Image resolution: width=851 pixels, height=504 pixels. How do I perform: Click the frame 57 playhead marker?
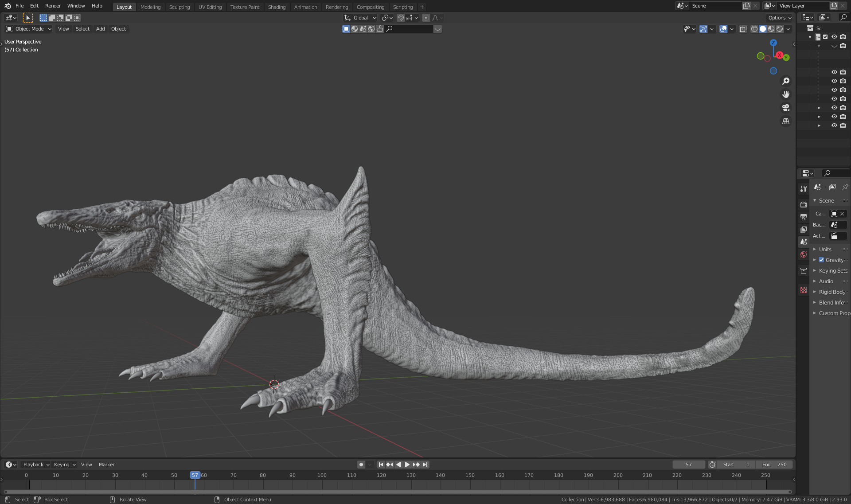[x=195, y=475]
